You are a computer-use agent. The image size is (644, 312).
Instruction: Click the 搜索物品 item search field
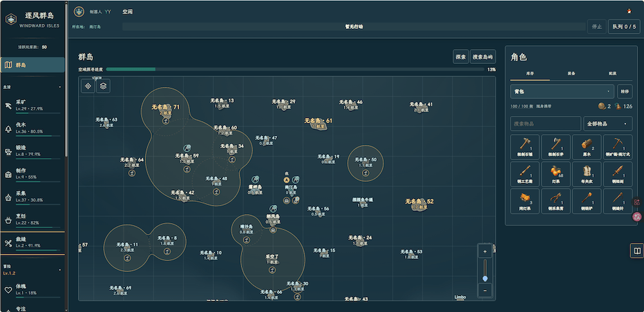point(545,124)
